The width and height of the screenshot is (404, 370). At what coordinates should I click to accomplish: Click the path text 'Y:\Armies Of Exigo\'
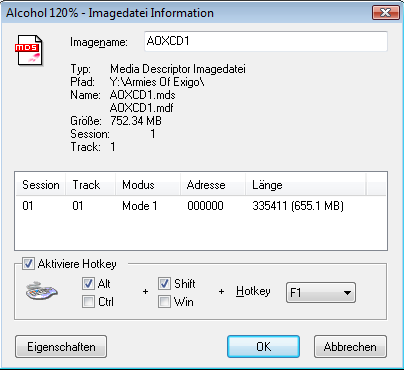(157, 82)
